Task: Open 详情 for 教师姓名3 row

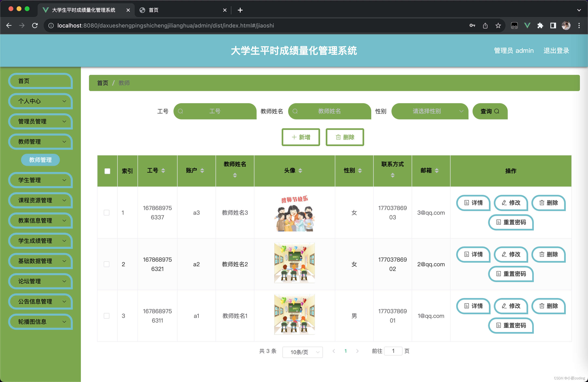Action: click(x=473, y=203)
